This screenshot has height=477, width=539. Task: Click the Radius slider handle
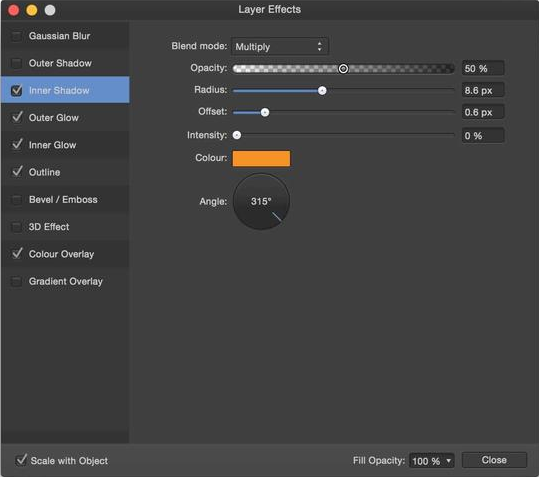(322, 91)
